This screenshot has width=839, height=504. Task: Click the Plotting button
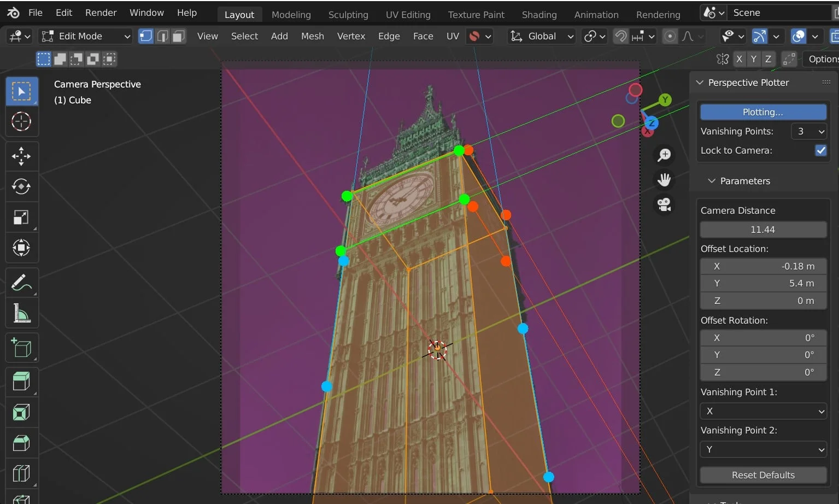(x=763, y=112)
